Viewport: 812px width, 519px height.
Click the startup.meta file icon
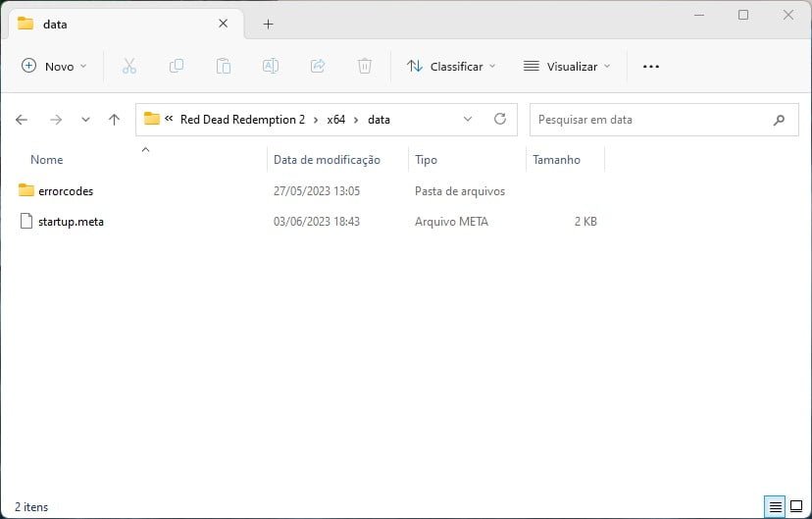coord(25,221)
